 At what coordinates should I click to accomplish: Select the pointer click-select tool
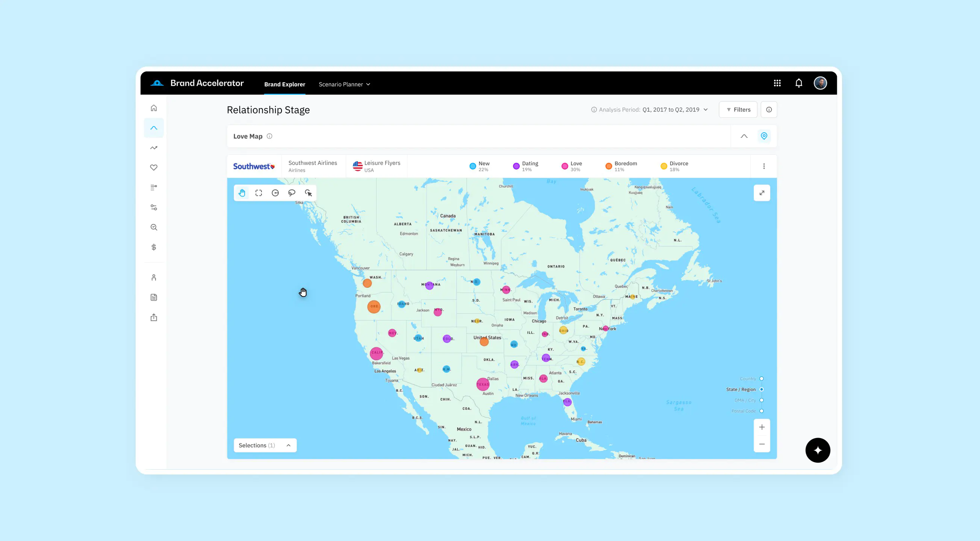309,193
